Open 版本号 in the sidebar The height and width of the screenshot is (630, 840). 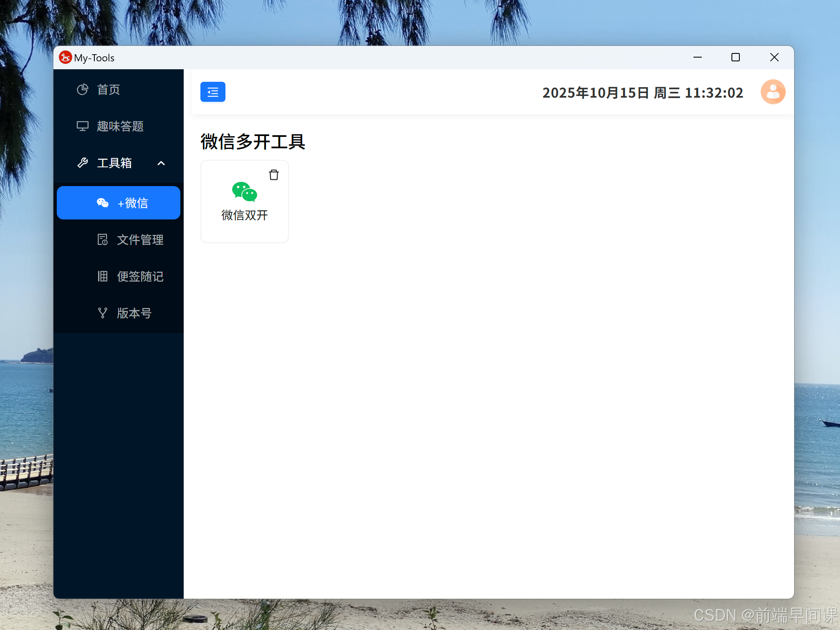(x=119, y=313)
